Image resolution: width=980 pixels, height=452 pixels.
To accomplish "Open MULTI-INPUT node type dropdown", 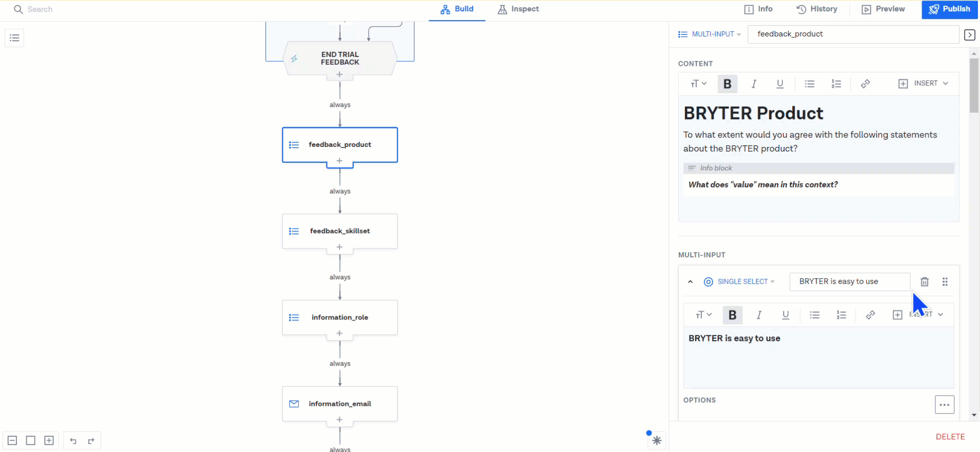I will point(710,34).
